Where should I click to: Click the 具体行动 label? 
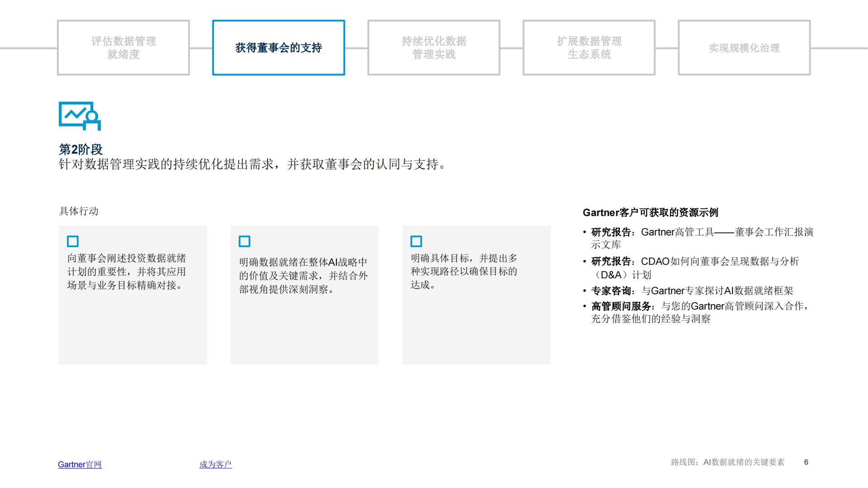coord(79,211)
